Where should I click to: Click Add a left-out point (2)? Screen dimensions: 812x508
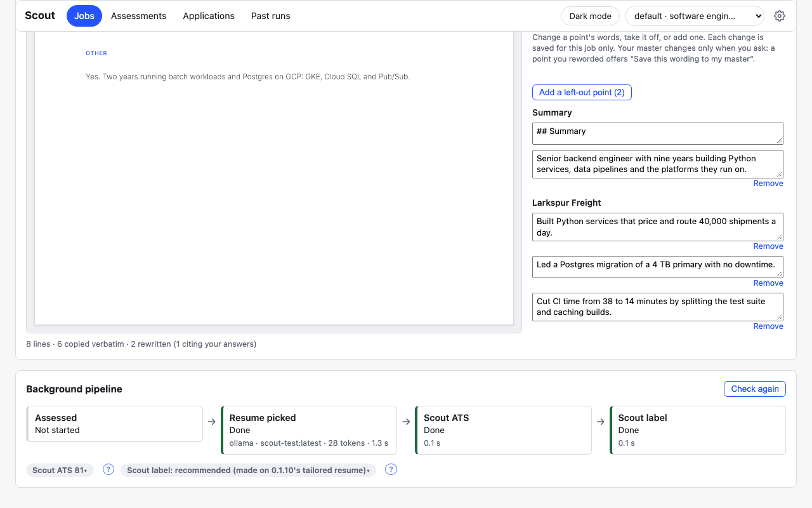click(582, 93)
